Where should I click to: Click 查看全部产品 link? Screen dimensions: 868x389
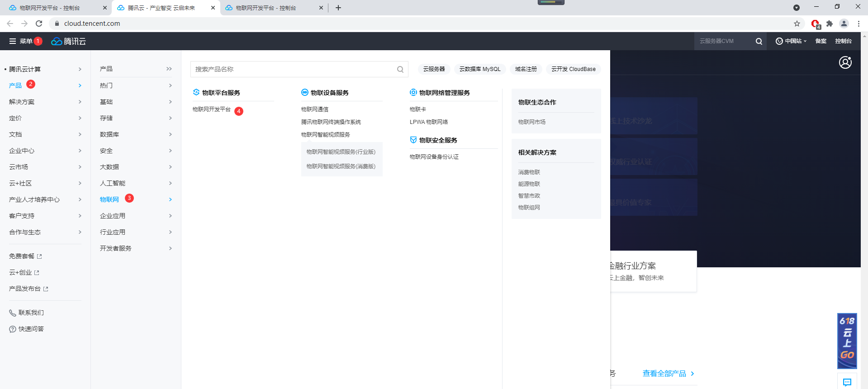(669, 374)
